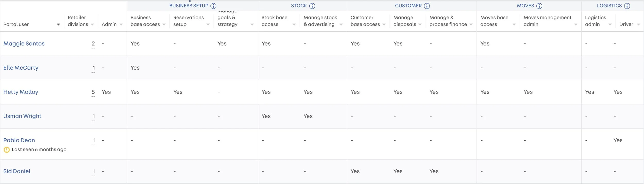This screenshot has height=184, width=644.
Task: Open the Driver column dropdown arrow
Action: 638,24
